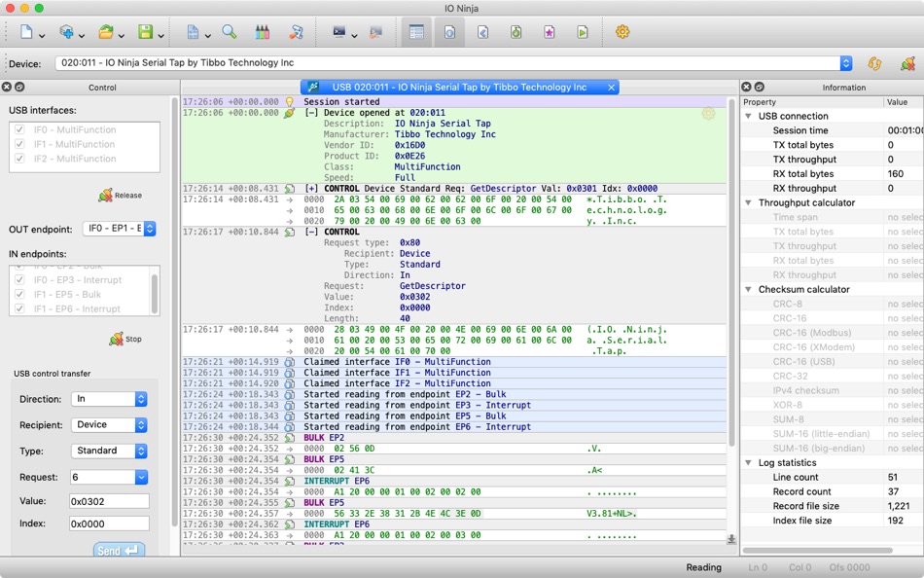The image size is (924, 578).
Task: Open the Direction dropdown
Action: (109, 399)
